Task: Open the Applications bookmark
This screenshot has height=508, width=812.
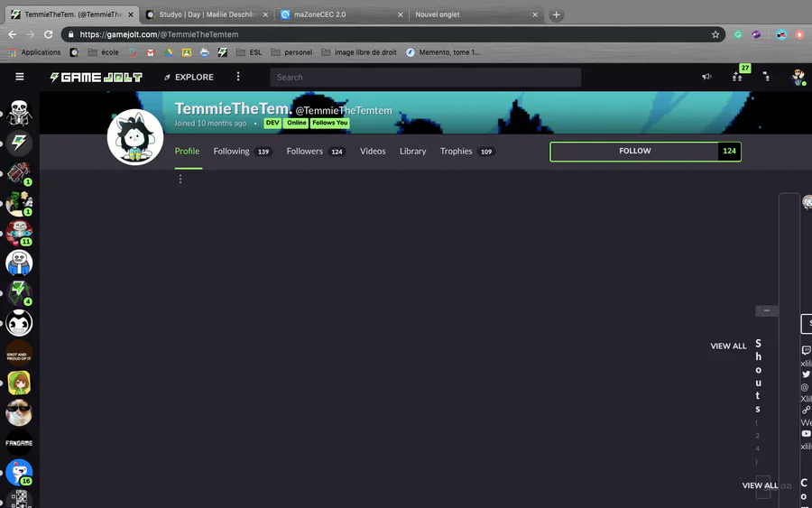Action: [x=34, y=52]
